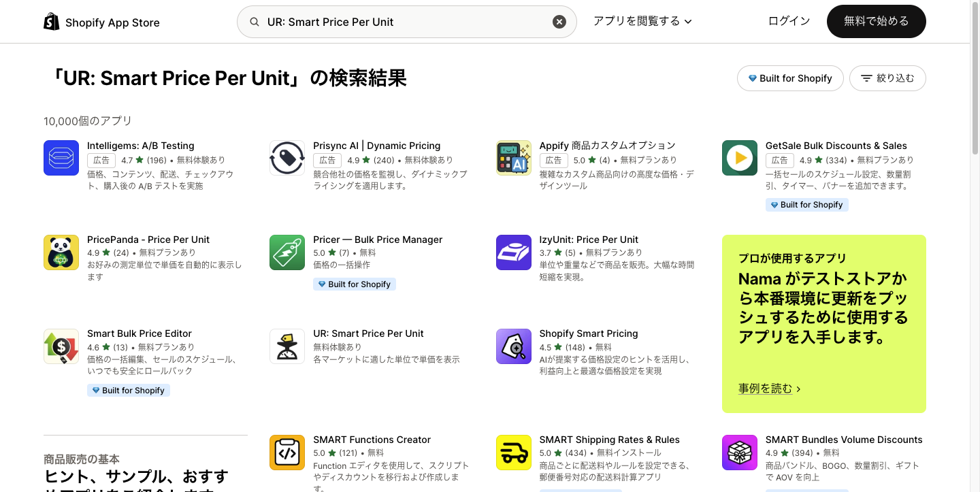Click the filter icon in 絞り込む button

point(866,78)
